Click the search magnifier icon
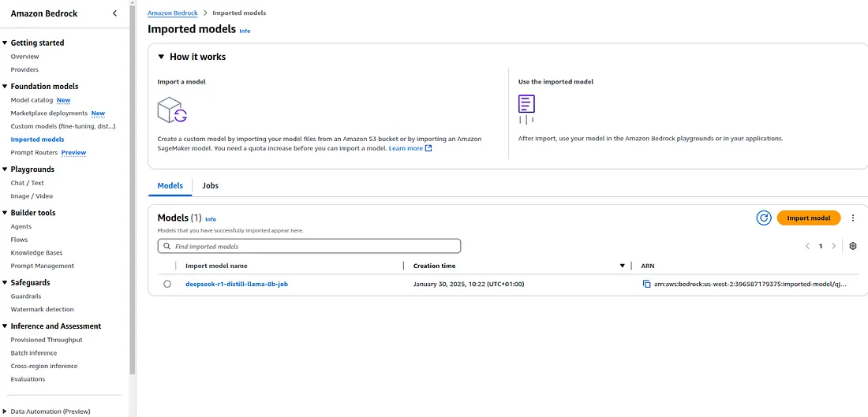The height and width of the screenshot is (417, 868). click(167, 246)
